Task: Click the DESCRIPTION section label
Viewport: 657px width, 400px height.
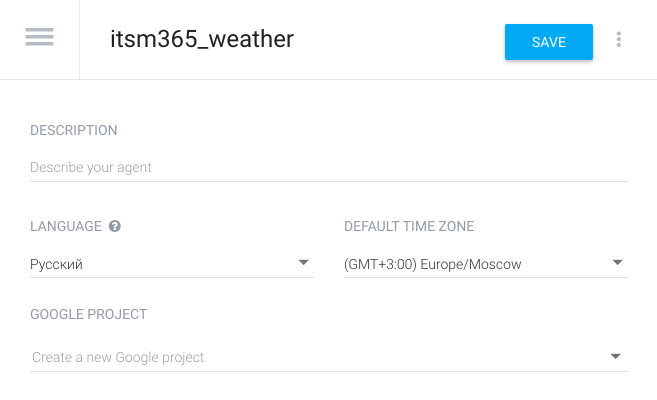Action: click(x=74, y=130)
